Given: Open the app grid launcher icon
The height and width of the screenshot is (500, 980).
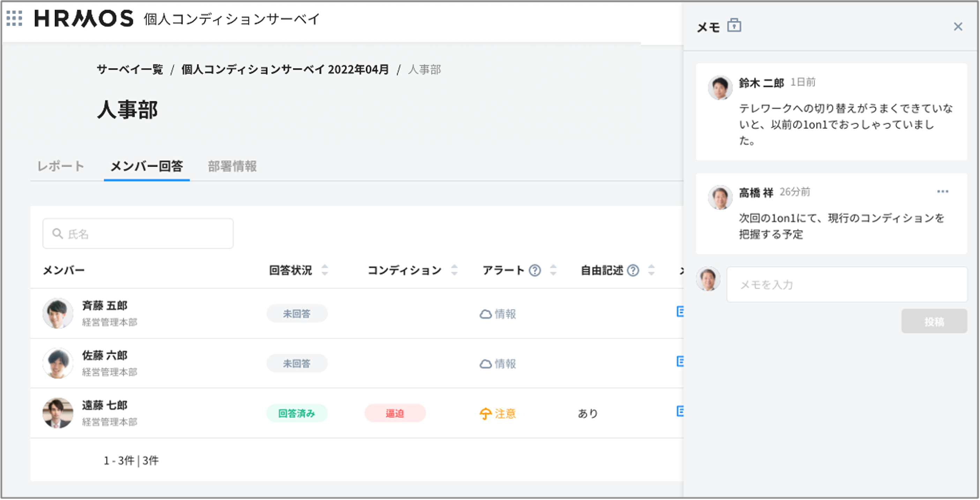Looking at the screenshot, I should pos(14,18).
